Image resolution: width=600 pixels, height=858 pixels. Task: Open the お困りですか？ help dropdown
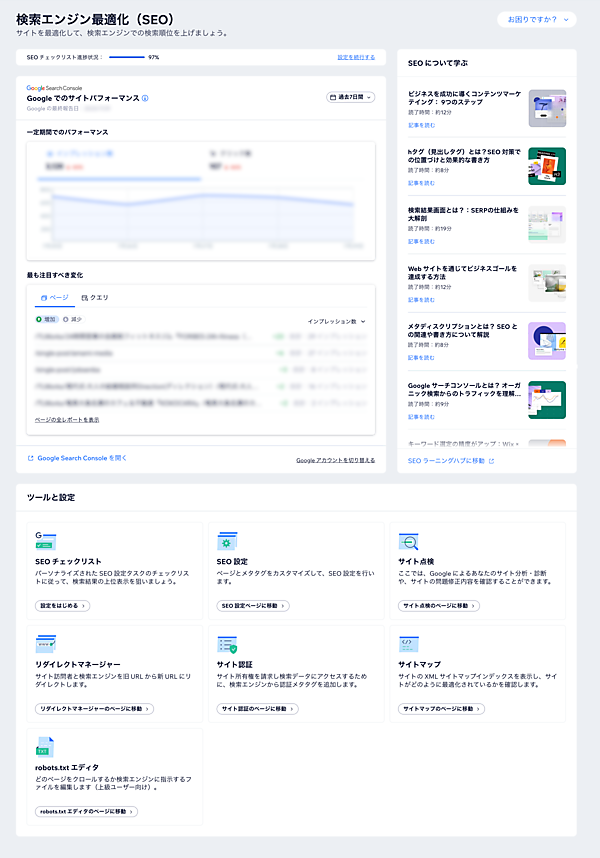pyautogui.click(x=536, y=19)
